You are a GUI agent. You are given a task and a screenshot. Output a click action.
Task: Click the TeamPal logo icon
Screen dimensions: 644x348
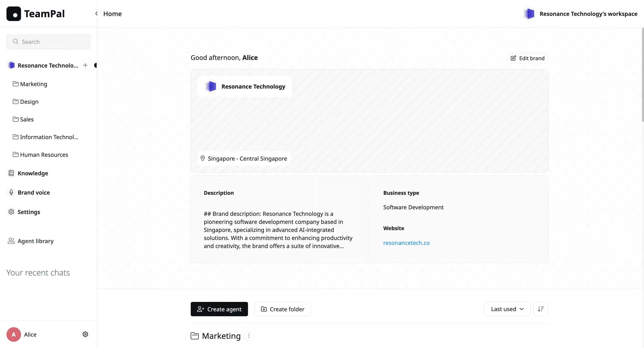[x=14, y=14]
